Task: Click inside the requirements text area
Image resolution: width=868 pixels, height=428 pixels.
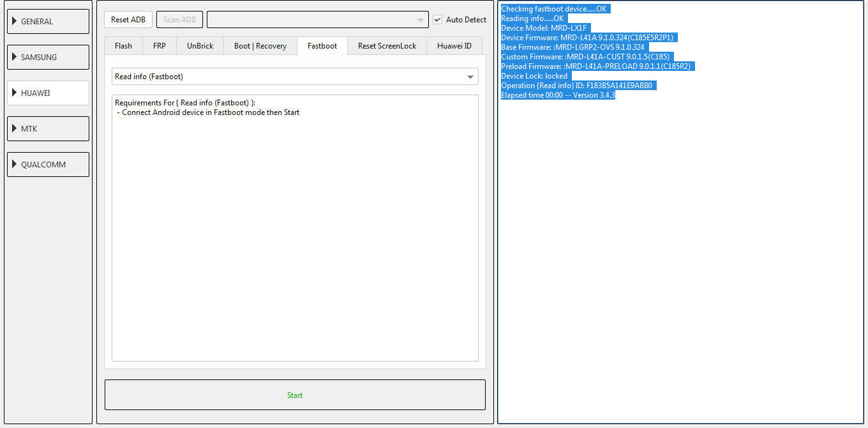Action: (294, 230)
